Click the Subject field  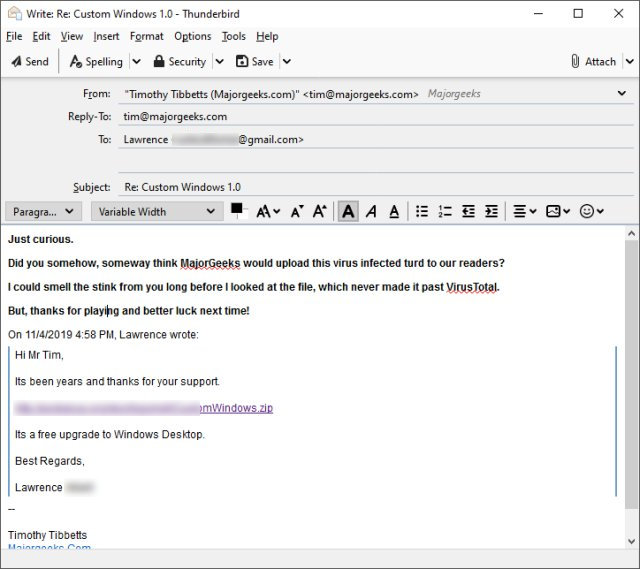click(x=376, y=187)
